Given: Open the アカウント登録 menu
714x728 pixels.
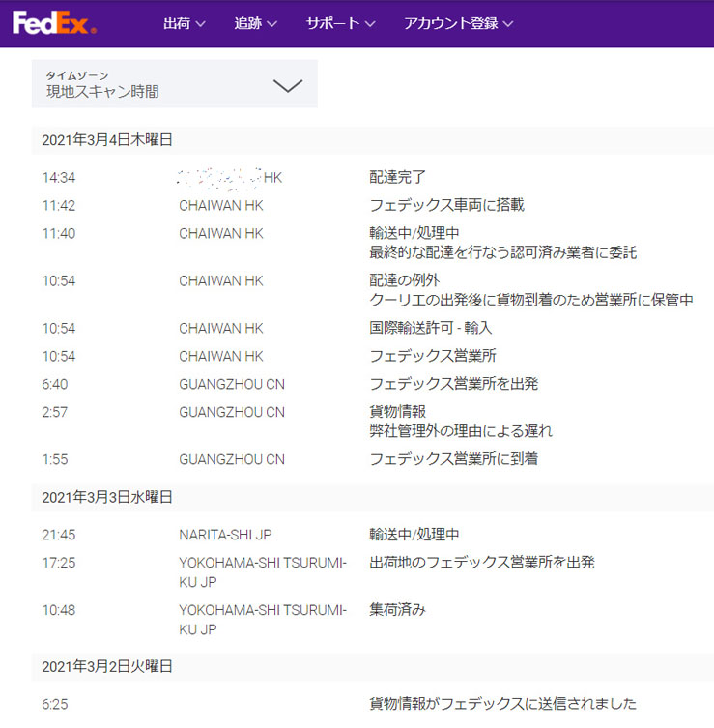Looking at the screenshot, I should (458, 23).
